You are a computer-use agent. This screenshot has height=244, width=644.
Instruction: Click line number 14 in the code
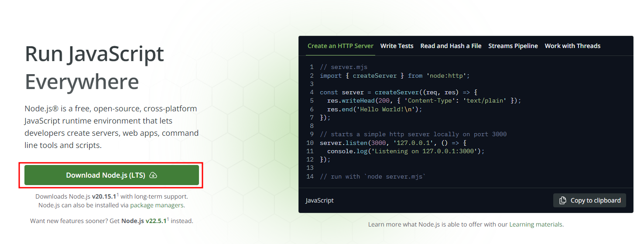click(x=310, y=176)
